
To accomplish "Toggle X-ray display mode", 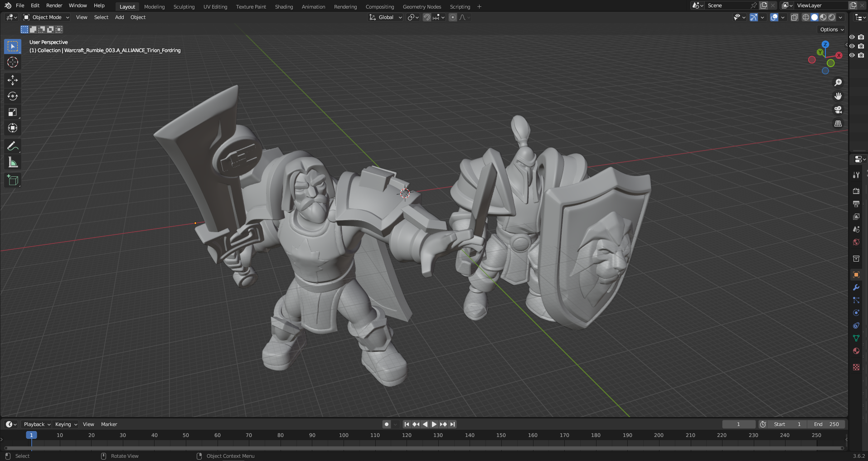I will pyautogui.click(x=794, y=17).
